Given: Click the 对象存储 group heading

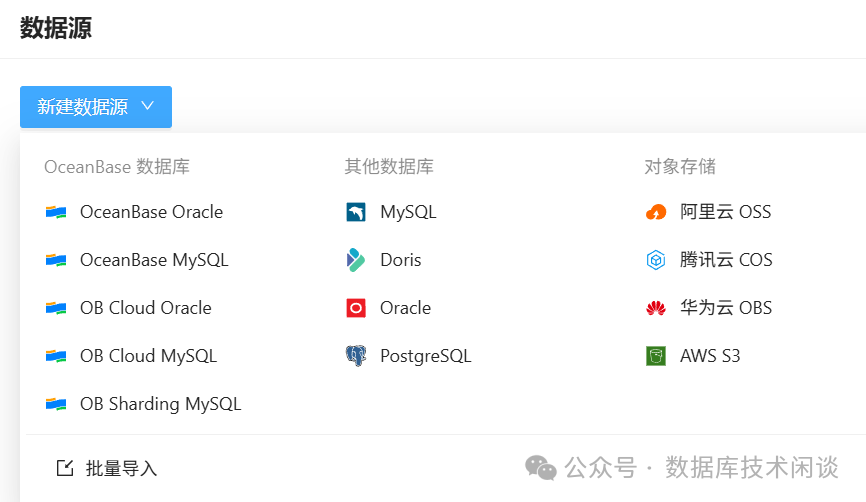Looking at the screenshot, I should click(x=680, y=167).
